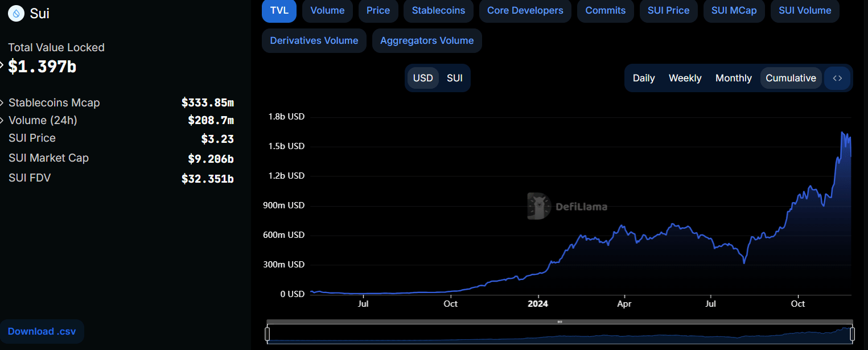The height and width of the screenshot is (350, 868).
Task: Click the embed code icon button
Action: 837,78
